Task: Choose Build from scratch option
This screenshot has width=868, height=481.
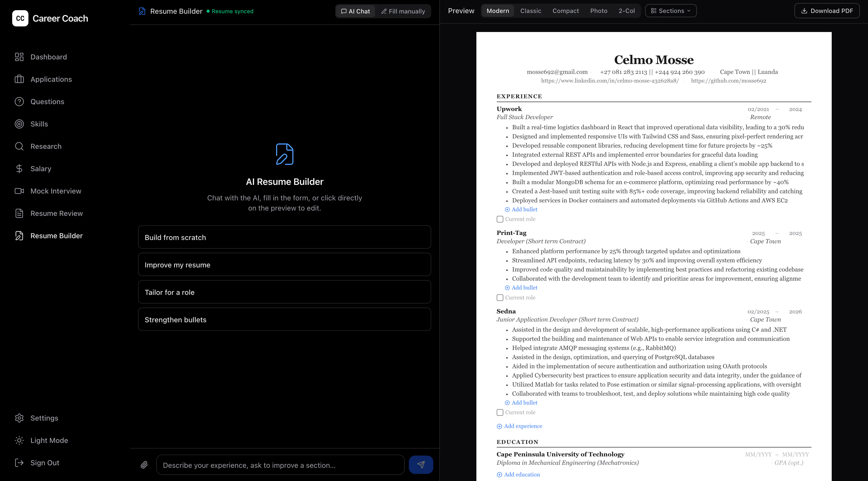Action: [285, 237]
